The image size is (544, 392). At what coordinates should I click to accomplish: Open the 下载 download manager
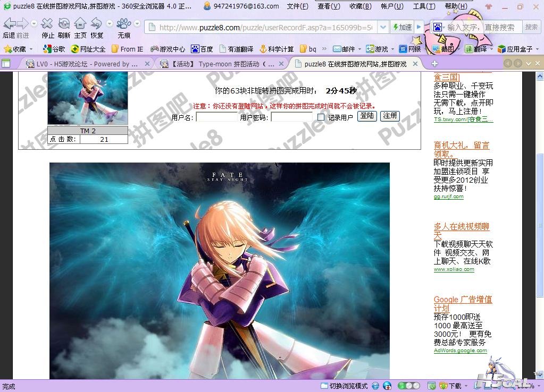[x=450, y=386]
